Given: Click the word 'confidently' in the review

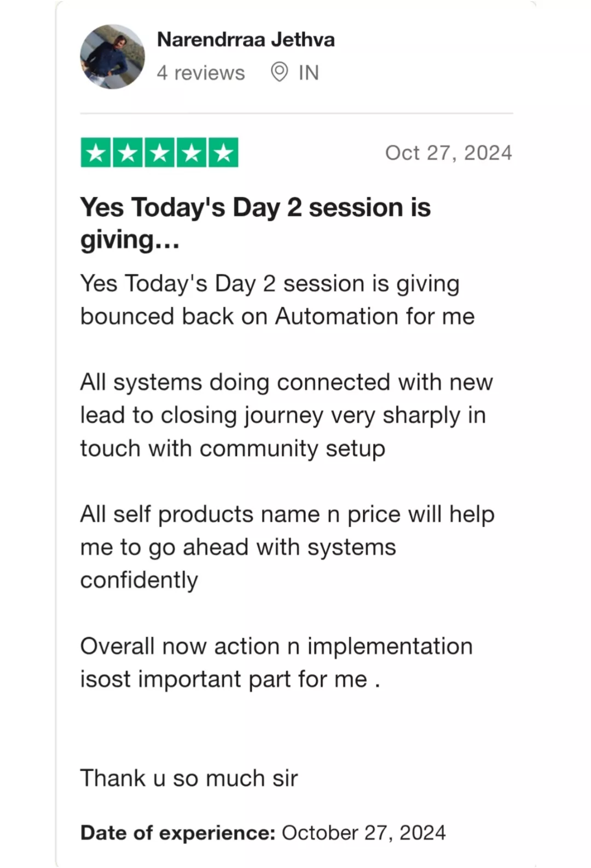Looking at the screenshot, I should 139,580.
